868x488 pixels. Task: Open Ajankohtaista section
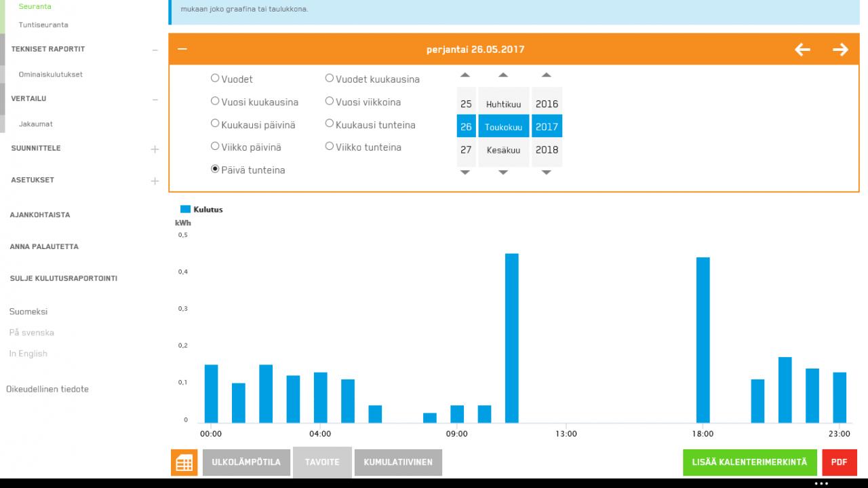click(40, 214)
